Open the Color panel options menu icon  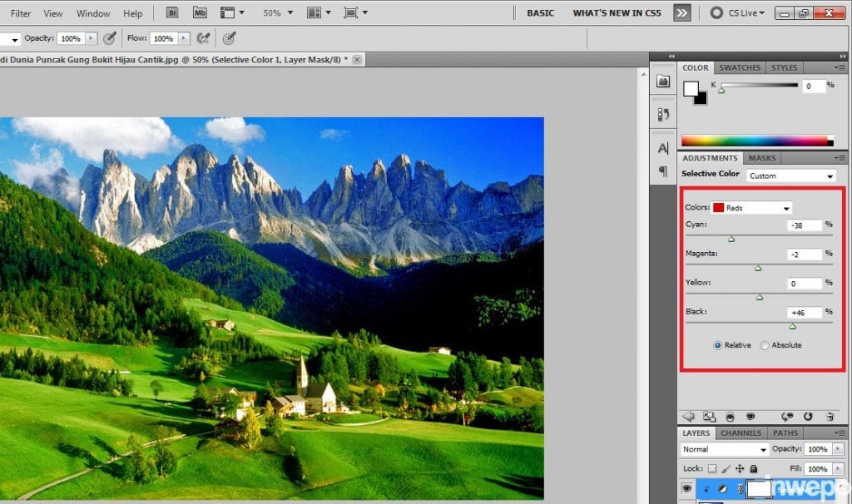point(840,67)
